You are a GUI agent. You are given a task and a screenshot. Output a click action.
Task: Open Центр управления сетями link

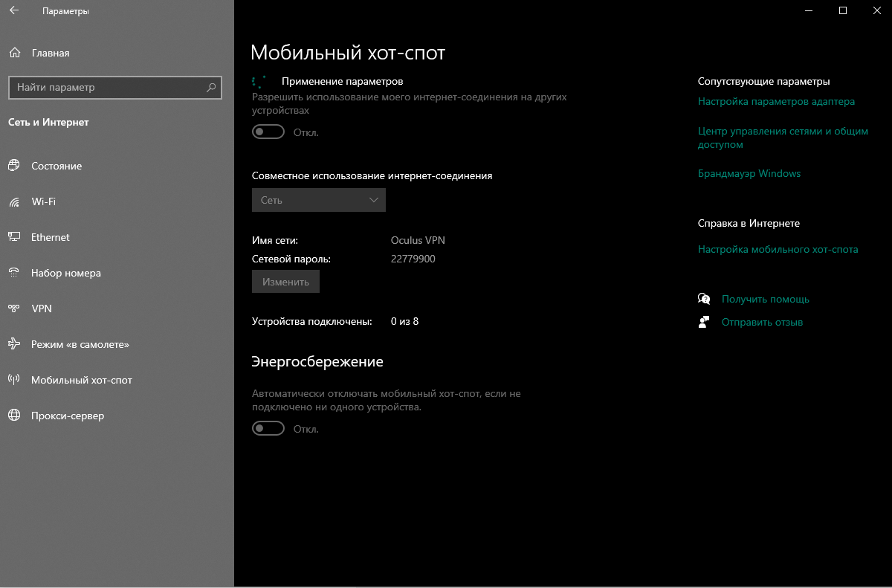click(x=783, y=138)
